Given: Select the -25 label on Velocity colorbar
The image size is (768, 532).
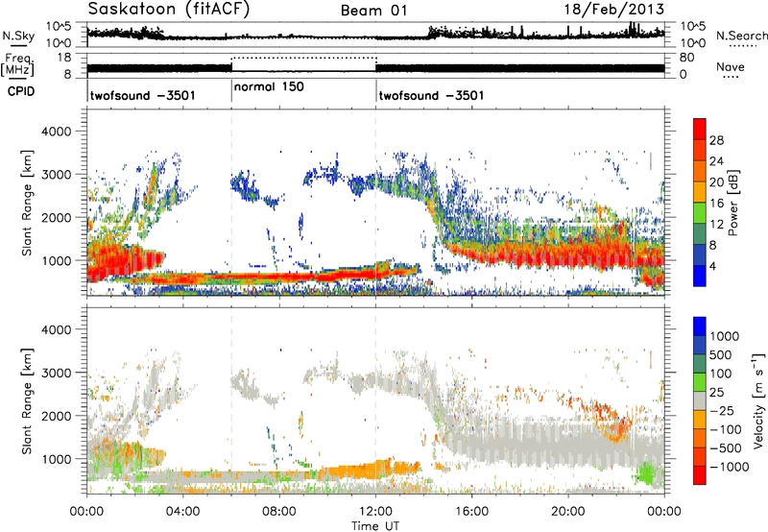Looking at the screenshot, I should 722,410.
